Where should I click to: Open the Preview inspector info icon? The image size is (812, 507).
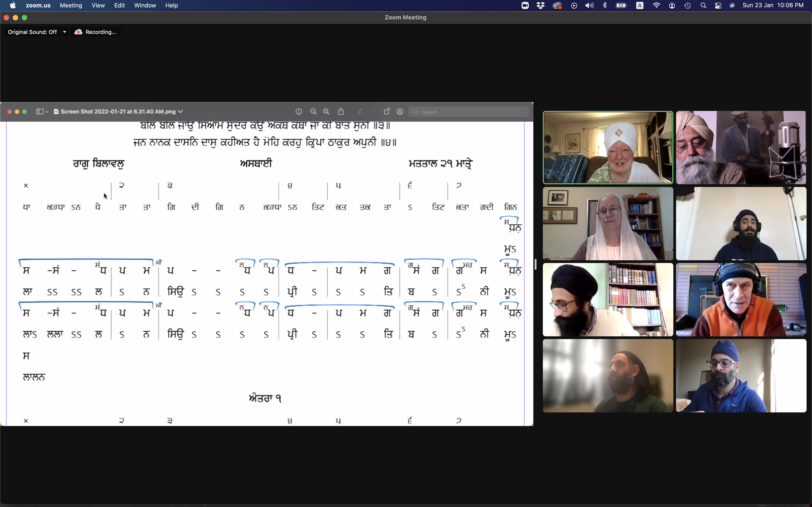[x=299, y=112]
